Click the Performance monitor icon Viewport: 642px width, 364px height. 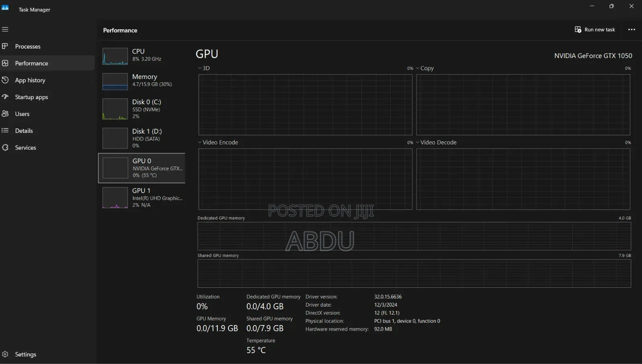(x=5, y=63)
